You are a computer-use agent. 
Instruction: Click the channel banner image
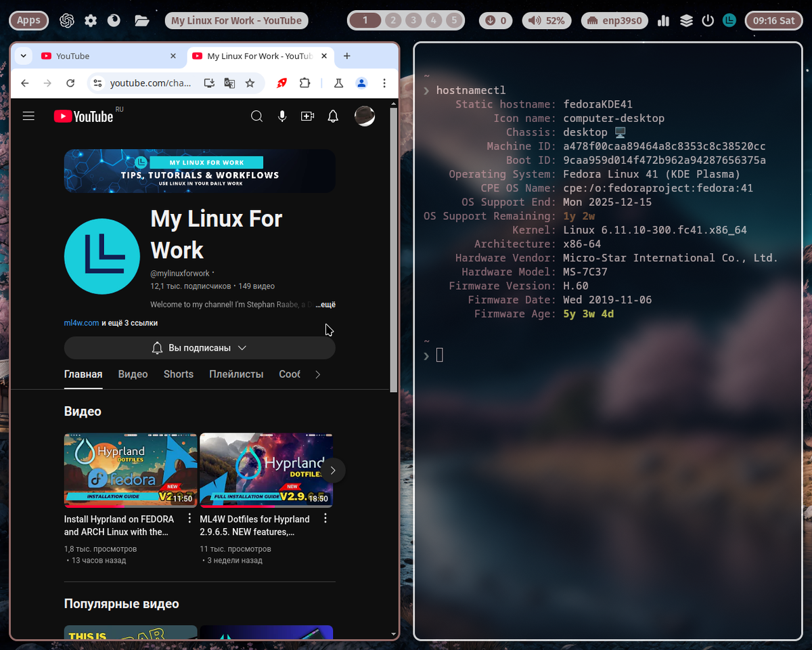(x=200, y=171)
